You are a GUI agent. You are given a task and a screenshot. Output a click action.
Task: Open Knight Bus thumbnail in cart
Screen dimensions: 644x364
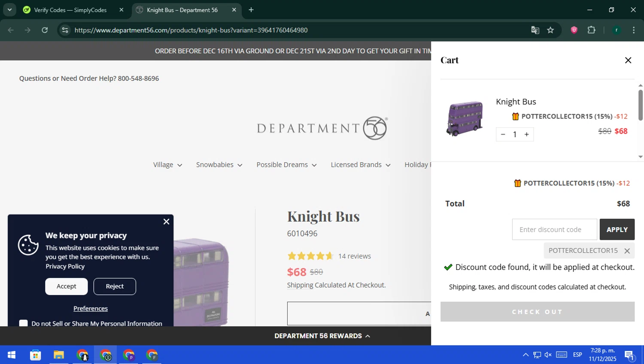(465, 119)
